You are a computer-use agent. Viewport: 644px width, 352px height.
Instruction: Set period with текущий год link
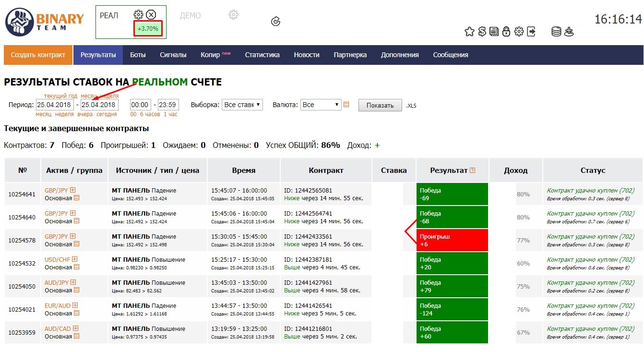coord(60,96)
